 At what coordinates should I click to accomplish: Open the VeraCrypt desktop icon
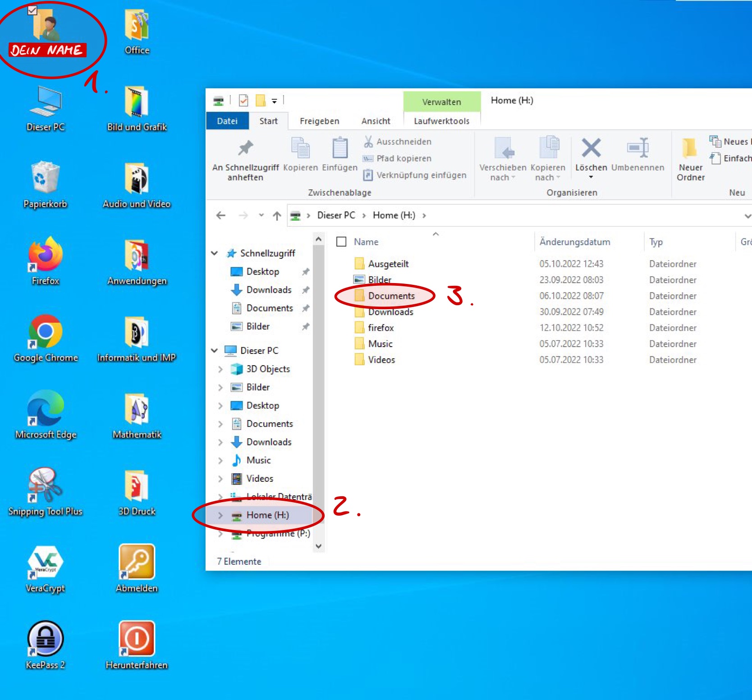(x=46, y=562)
